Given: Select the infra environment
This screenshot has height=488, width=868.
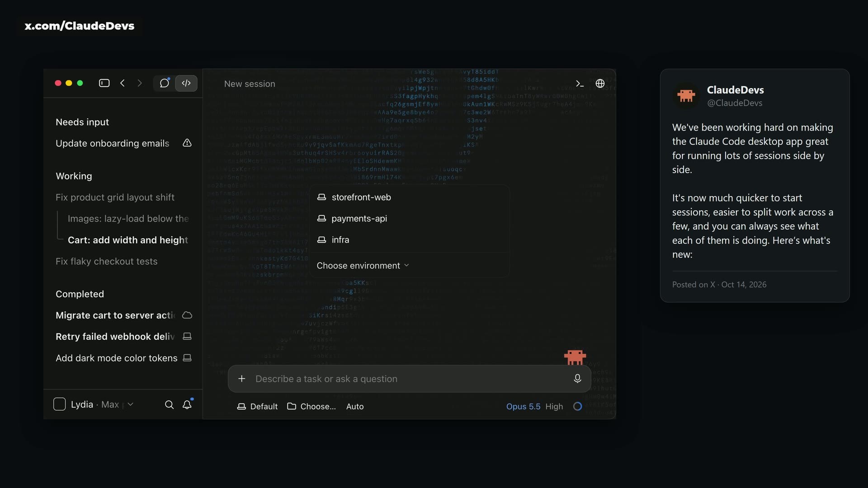Looking at the screenshot, I should coord(409,240).
